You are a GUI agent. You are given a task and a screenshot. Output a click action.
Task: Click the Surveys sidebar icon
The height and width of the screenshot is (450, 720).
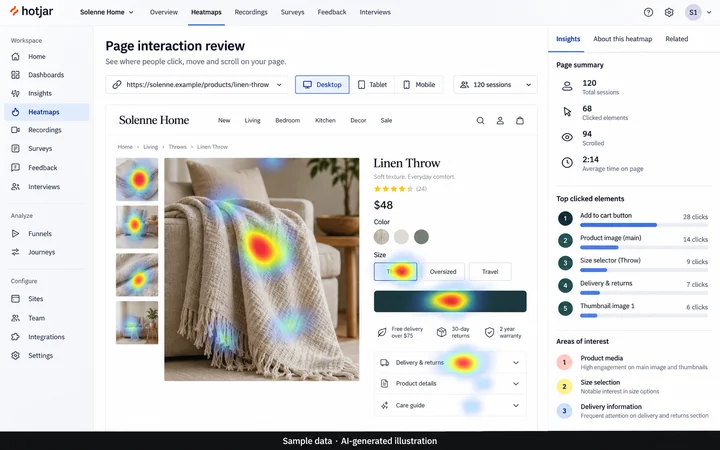click(16, 148)
